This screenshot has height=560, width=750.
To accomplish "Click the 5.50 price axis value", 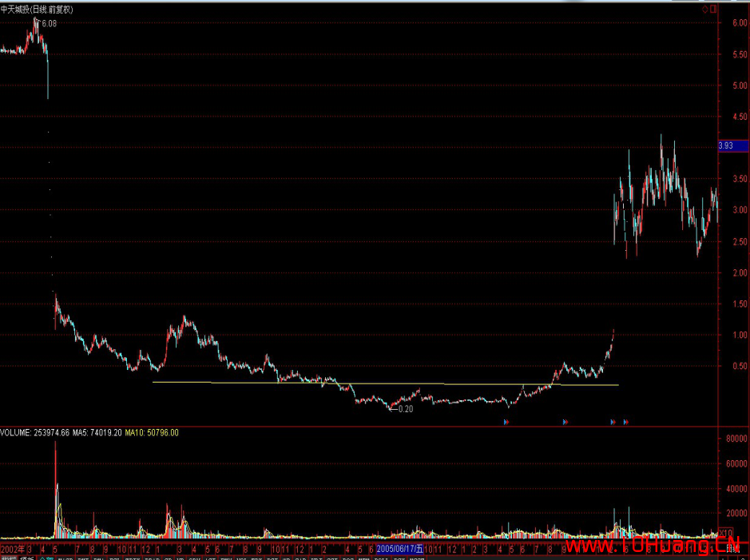I will pos(740,54).
